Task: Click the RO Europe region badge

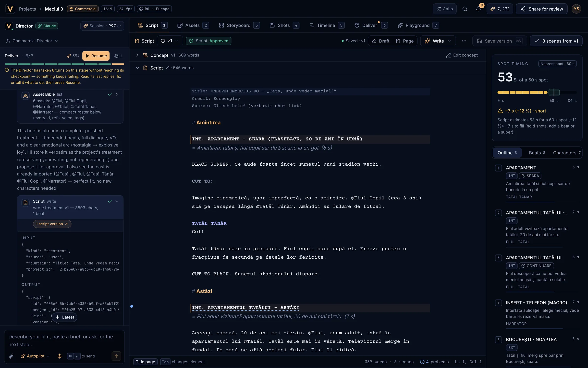Action: pos(154,9)
